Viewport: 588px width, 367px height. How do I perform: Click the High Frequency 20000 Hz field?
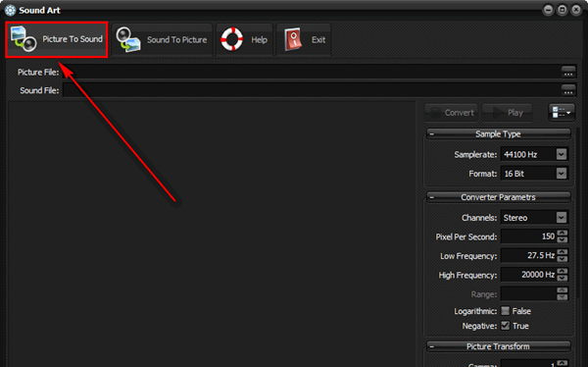point(529,275)
